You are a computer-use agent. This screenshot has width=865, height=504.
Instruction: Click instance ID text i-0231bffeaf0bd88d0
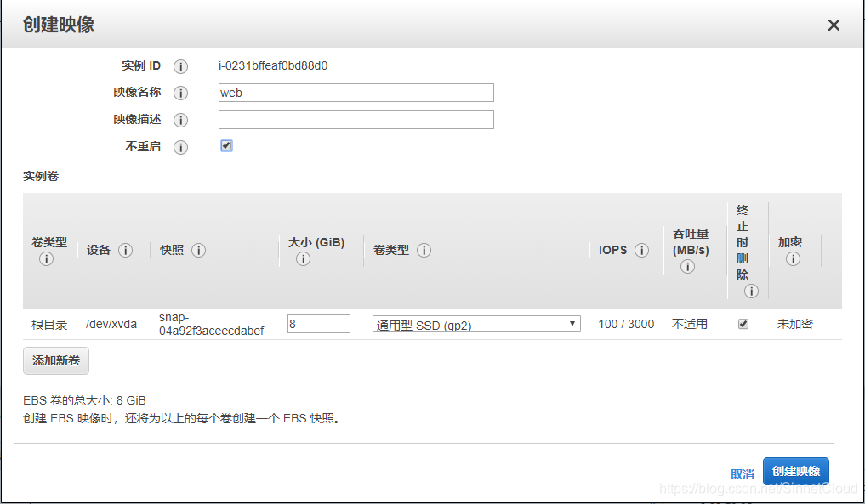tap(273, 65)
